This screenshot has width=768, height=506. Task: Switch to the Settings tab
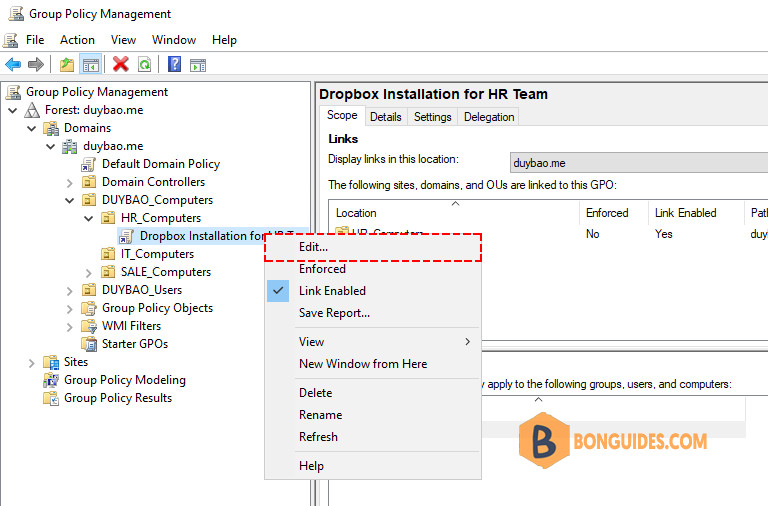click(x=432, y=117)
